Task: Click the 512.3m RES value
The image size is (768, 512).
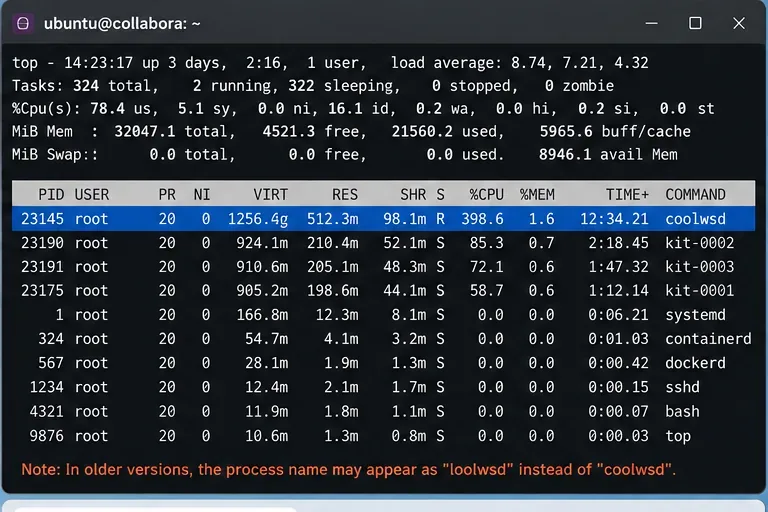Action: pos(333,219)
